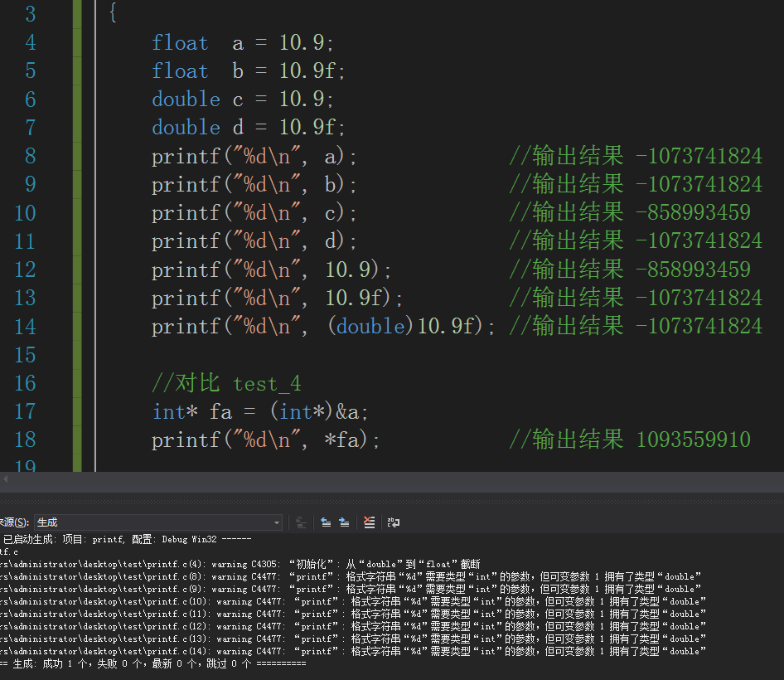The height and width of the screenshot is (680, 784).
Task: Toggle word wrap in output window
Action: click(x=394, y=522)
